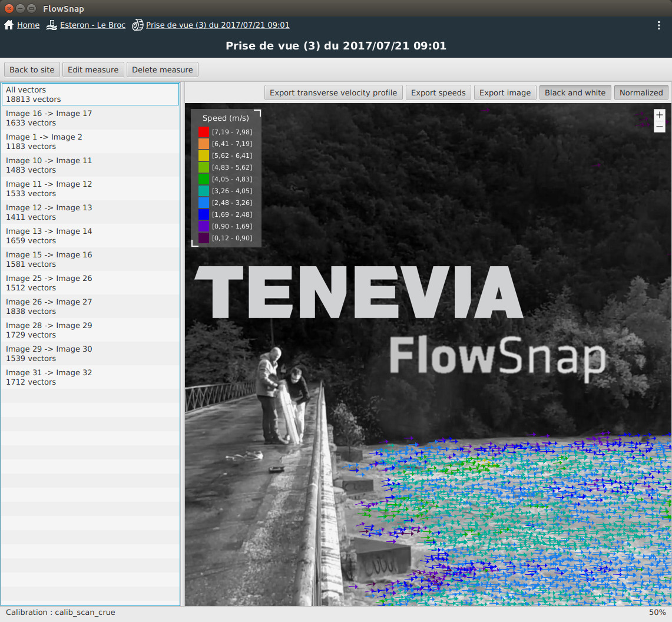Viewport: 672px width, 622px height.
Task: Click the violet 0,90 - 1,69 speed swatch
Action: coord(204,226)
